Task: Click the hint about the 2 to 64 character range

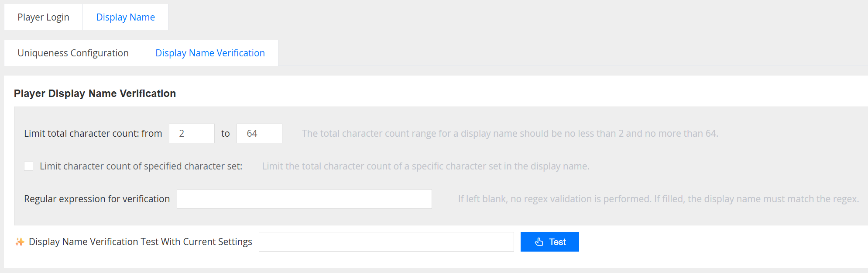Action: 510,134
